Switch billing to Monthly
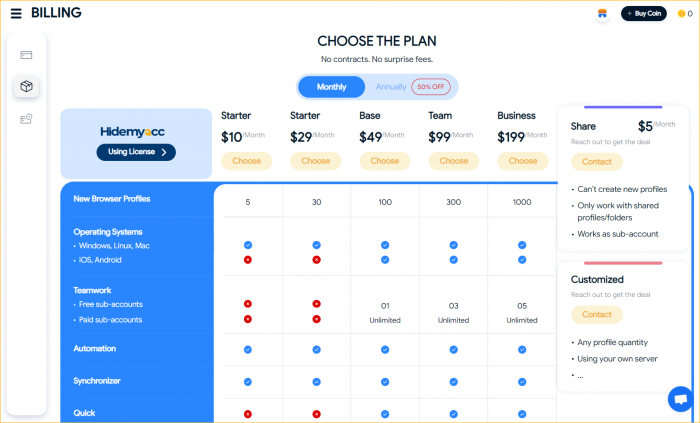This screenshot has height=423, width=700. 331,87
